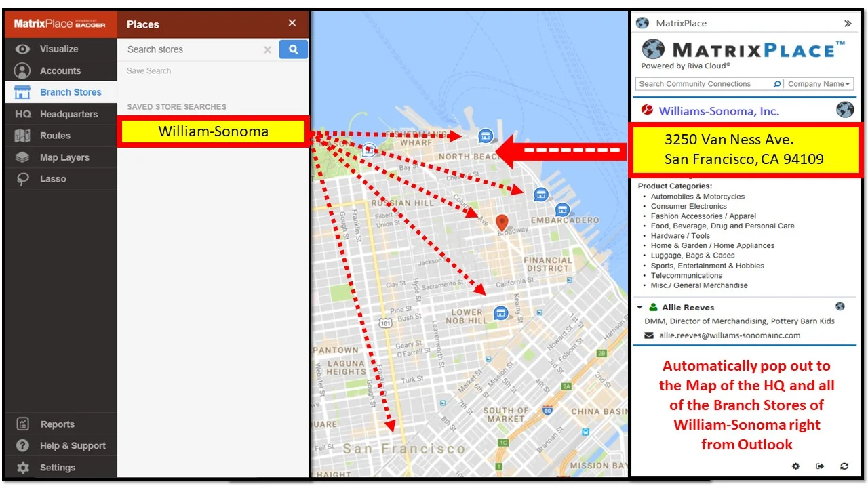Open the Williams-Sonoma, Inc. company link

719,111
